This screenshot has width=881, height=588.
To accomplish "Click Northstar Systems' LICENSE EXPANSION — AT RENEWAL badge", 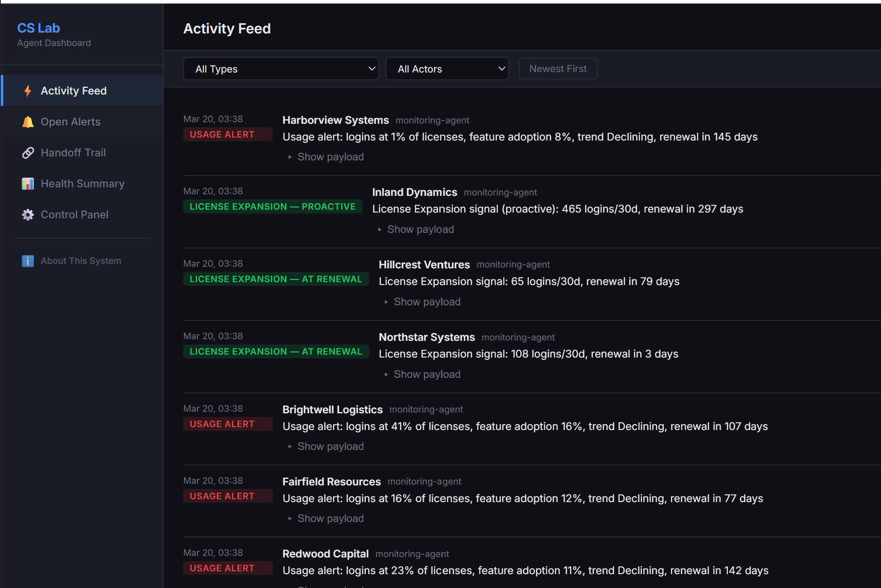I will pyautogui.click(x=276, y=351).
